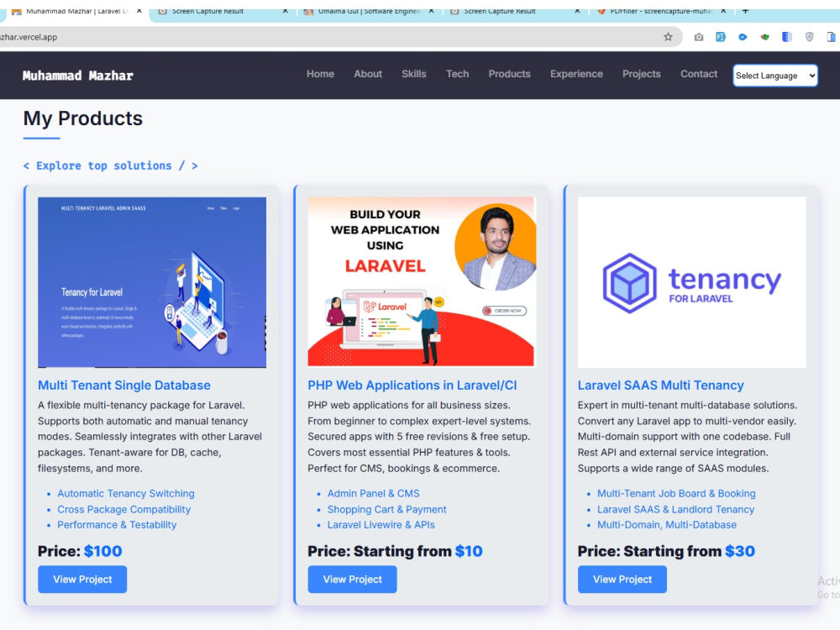840x630 pixels.
Task: Close the PDFfiller browser tab
Action: click(723, 11)
